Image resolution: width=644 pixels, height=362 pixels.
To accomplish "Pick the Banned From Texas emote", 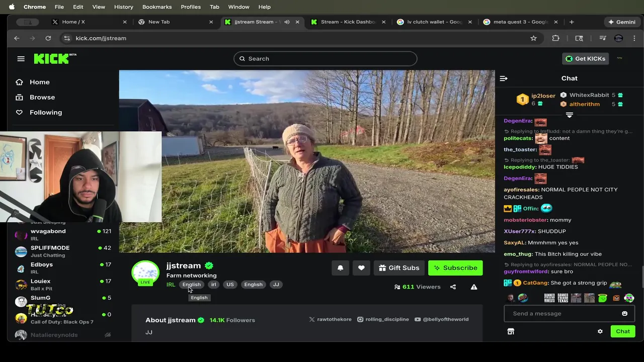I will (562, 298).
